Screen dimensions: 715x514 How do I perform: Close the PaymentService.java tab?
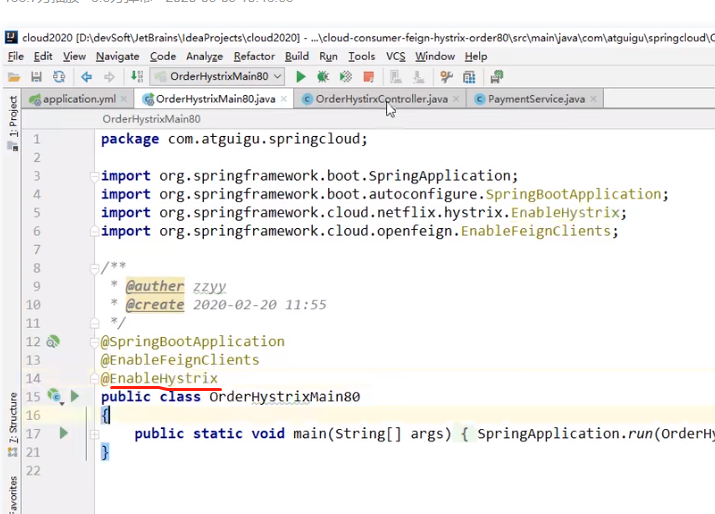click(593, 99)
